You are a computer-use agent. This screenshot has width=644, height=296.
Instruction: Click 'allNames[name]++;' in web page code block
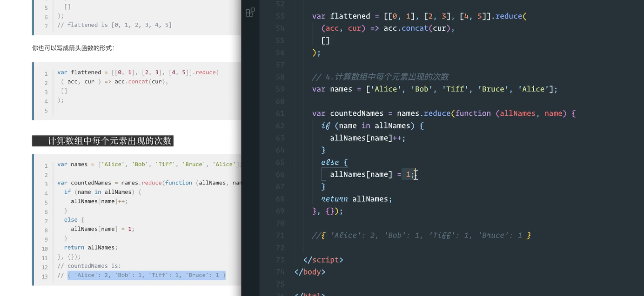click(99, 201)
